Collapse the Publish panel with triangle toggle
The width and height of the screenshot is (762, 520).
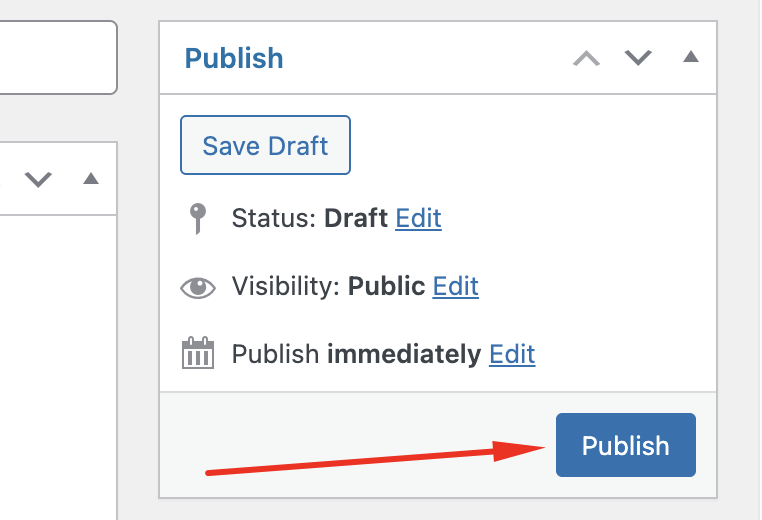tap(690, 57)
